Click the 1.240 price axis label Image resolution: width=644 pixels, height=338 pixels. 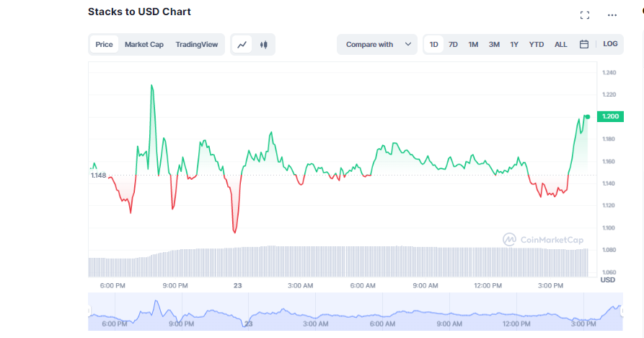point(609,73)
